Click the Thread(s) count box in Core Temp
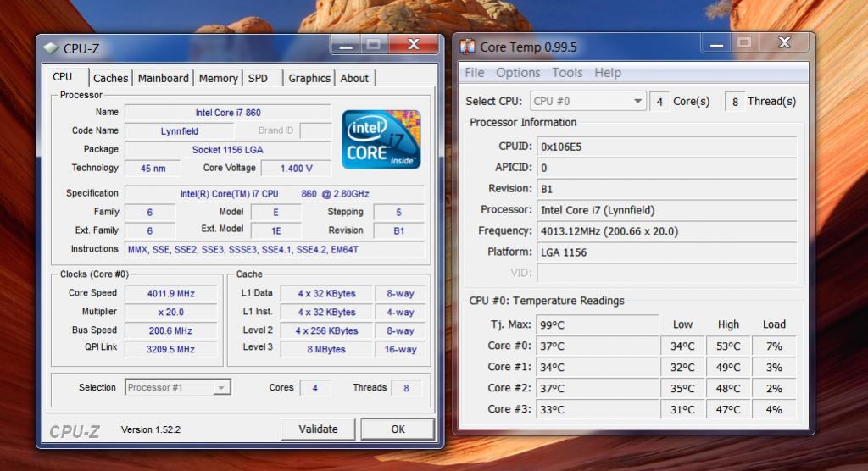Viewport: 868px width, 471px height. pyautogui.click(x=735, y=102)
